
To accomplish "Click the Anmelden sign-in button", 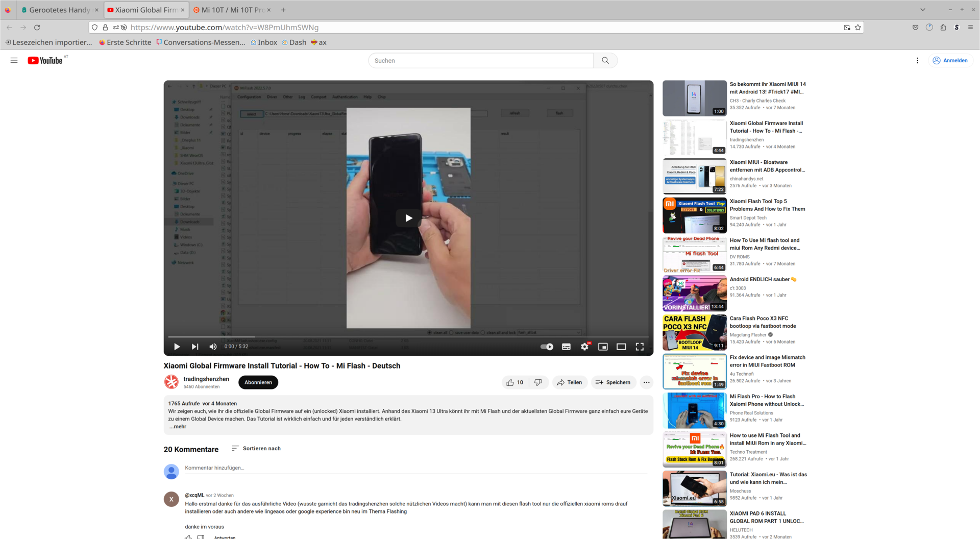I will coord(950,60).
